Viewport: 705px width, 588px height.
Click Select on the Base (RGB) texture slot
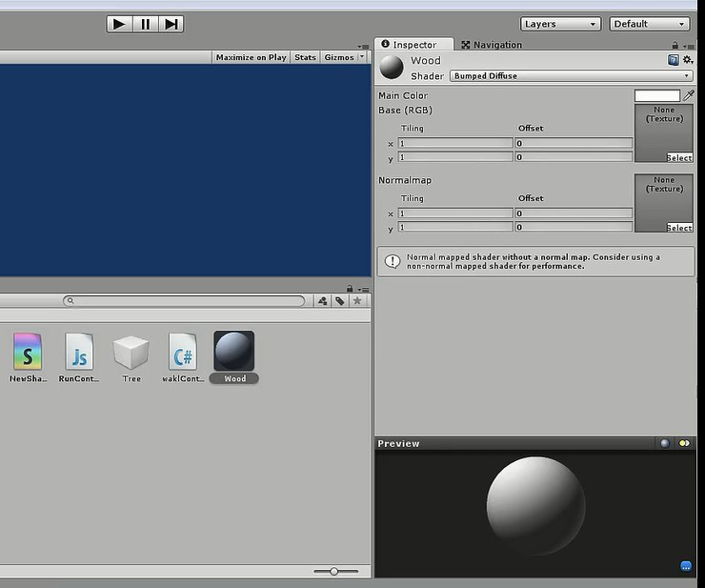(x=679, y=157)
